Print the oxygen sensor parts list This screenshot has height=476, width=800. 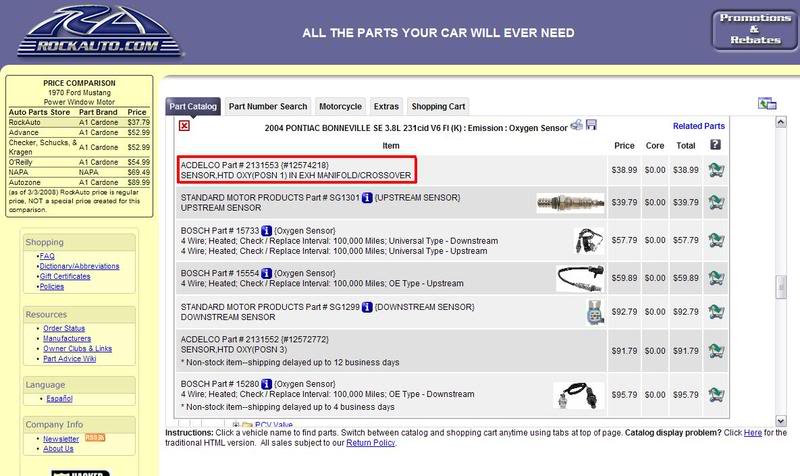pyautogui.click(x=577, y=124)
